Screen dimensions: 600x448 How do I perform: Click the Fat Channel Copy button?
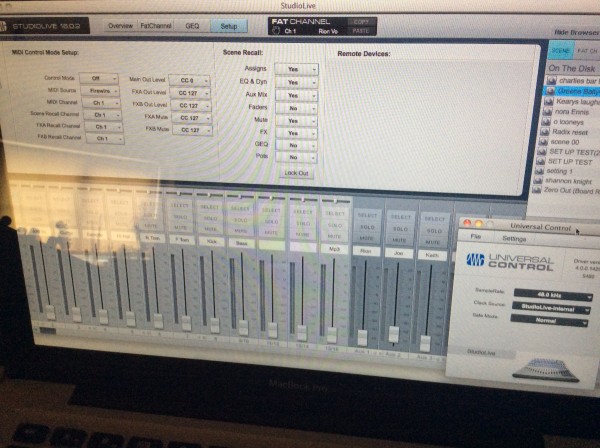pyautogui.click(x=361, y=22)
